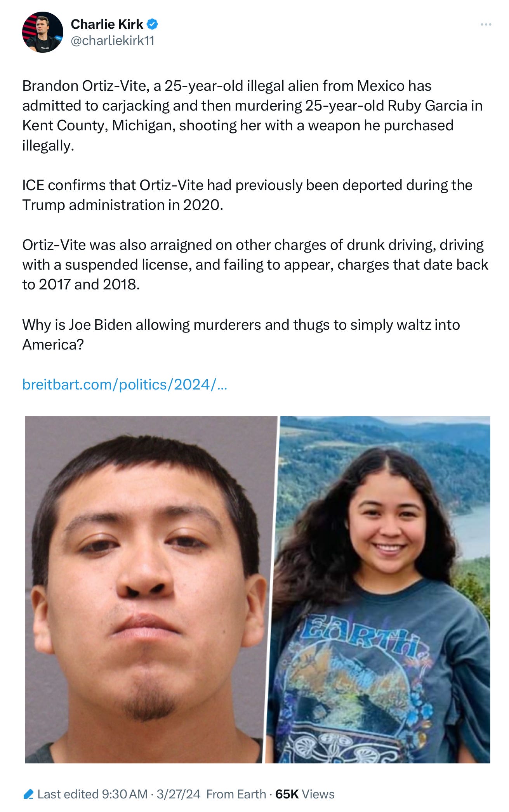Screen dimensions: 509x812
Task: Open the breitbart.com/politics/2024 link
Action: point(125,384)
